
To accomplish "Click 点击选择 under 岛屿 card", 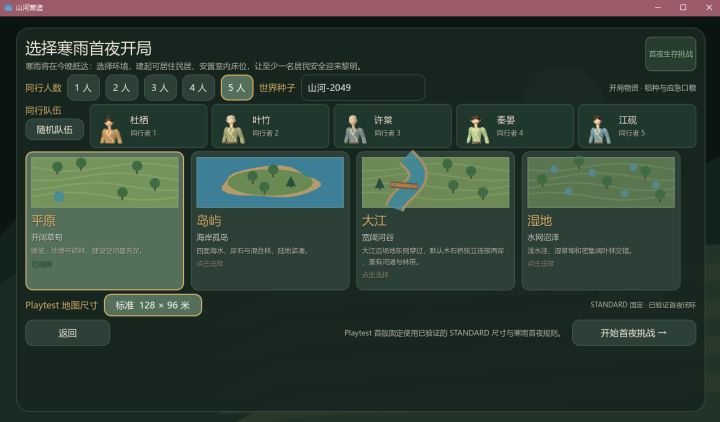I will [x=210, y=264].
